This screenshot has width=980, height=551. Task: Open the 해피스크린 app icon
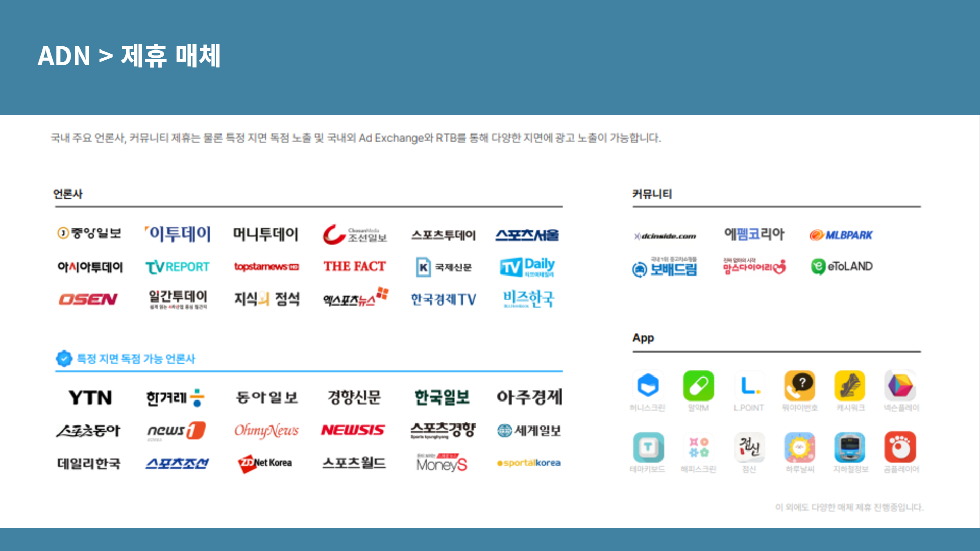tap(698, 447)
